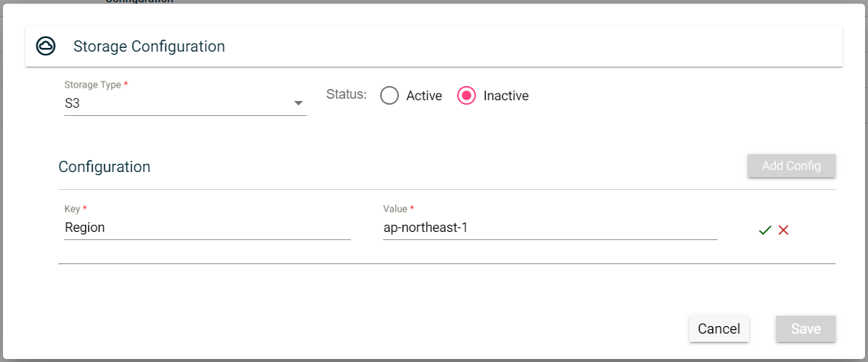The height and width of the screenshot is (362, 868).
Task: Click the Storage Configuration dialog title
Action: (x=149, y=46)
